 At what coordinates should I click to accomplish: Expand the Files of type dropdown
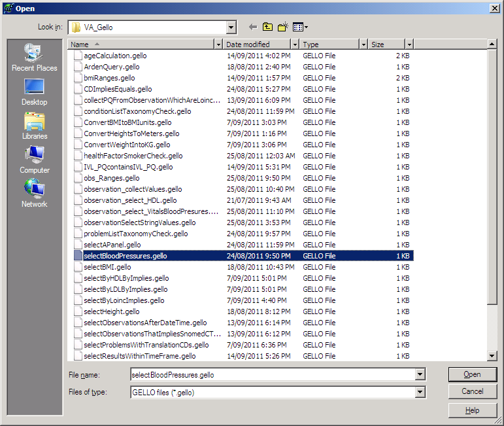(x=420, y=392)
